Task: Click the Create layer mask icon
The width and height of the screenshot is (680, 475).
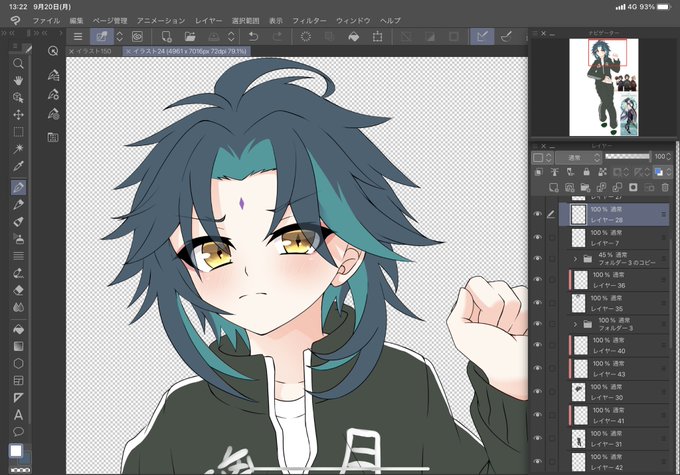Action: 633,187
